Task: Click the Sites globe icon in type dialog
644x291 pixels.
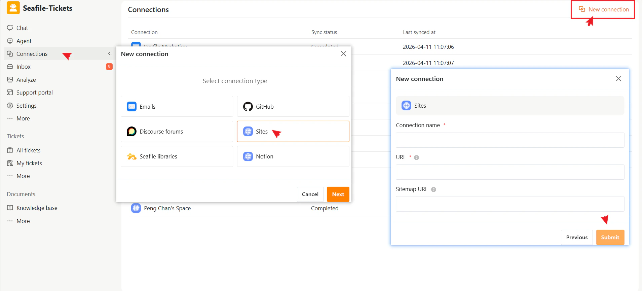Action: (x=248, y=132)
